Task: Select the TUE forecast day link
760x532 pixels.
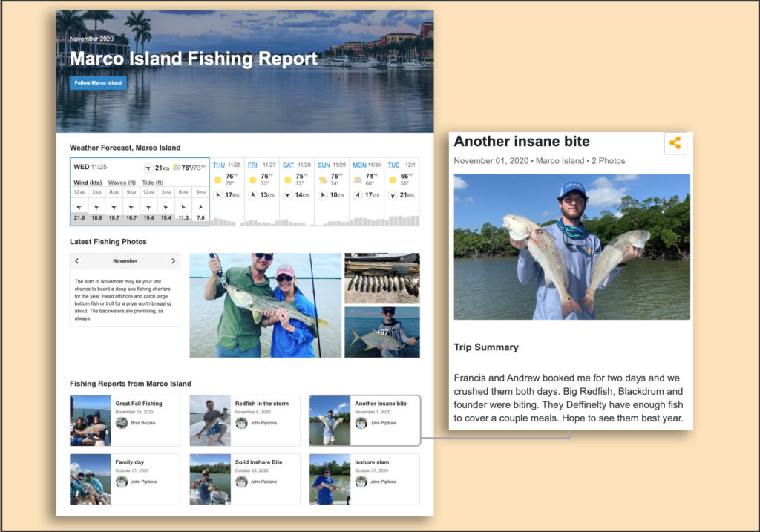Action: pos(393,165)
